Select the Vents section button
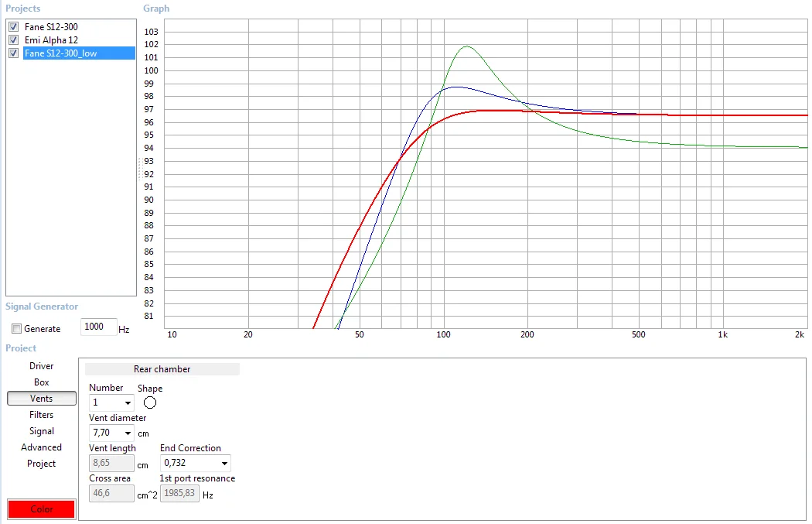 [42, 399]
